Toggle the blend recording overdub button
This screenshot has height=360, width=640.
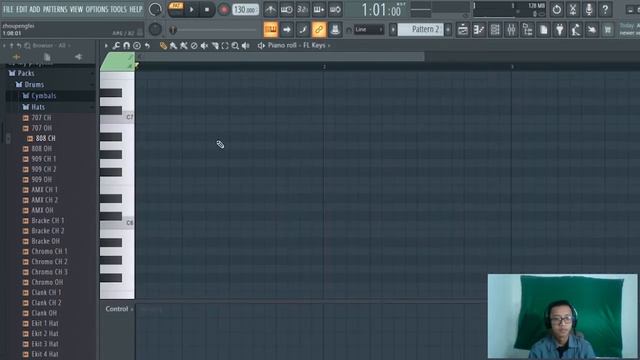point(319,9)
